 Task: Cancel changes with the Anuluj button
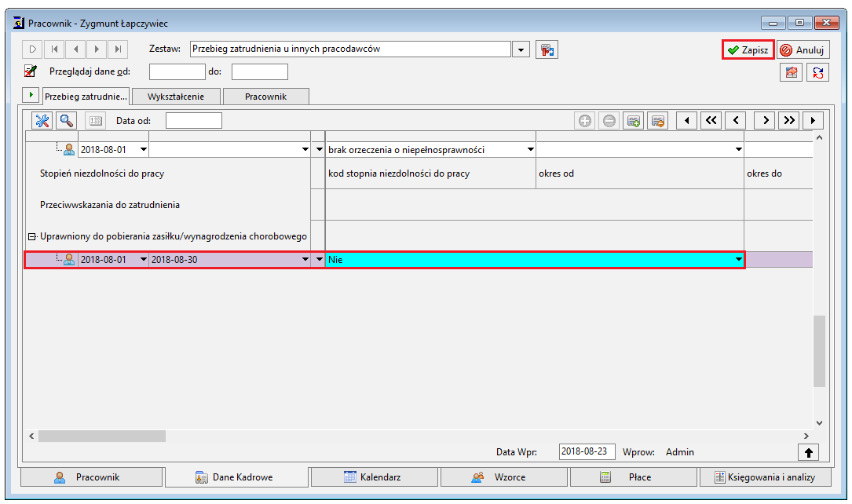coord(803,50)
